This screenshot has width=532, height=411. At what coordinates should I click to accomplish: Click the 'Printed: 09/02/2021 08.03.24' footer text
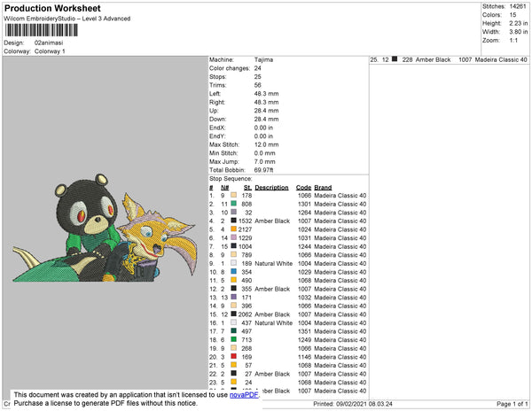tap(353, 404)
